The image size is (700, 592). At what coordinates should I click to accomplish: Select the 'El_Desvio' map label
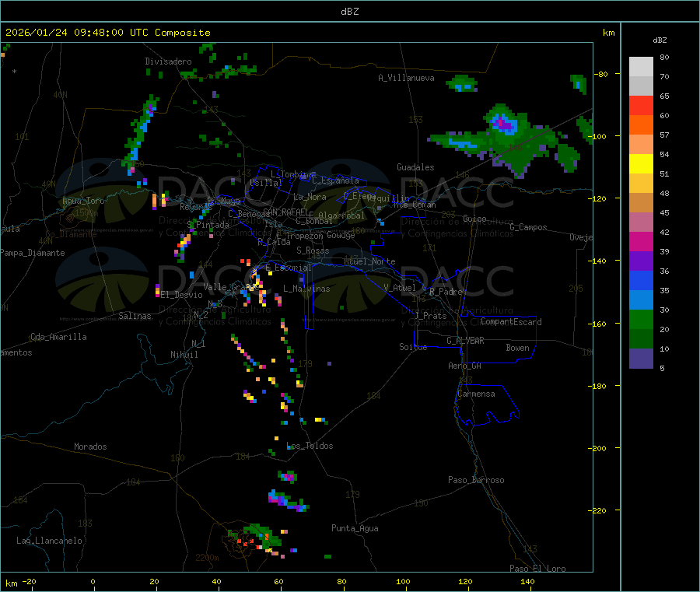point(181,295)
